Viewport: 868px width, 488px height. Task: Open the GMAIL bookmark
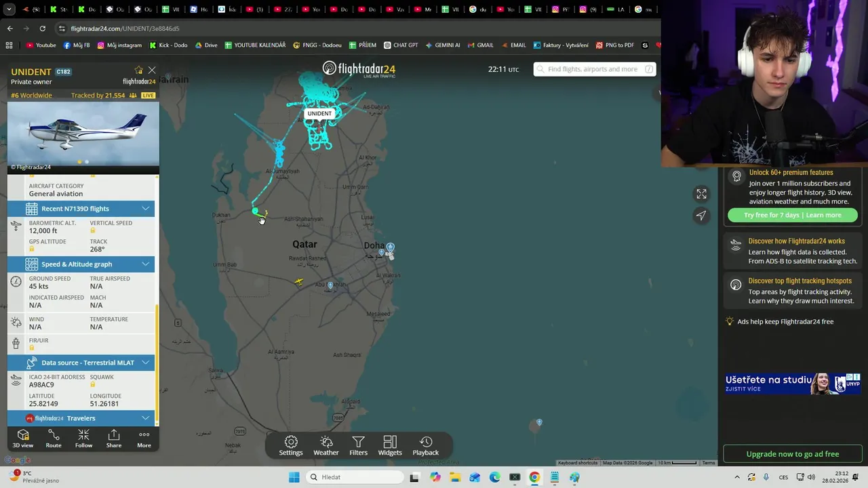(x=480, y=45)
